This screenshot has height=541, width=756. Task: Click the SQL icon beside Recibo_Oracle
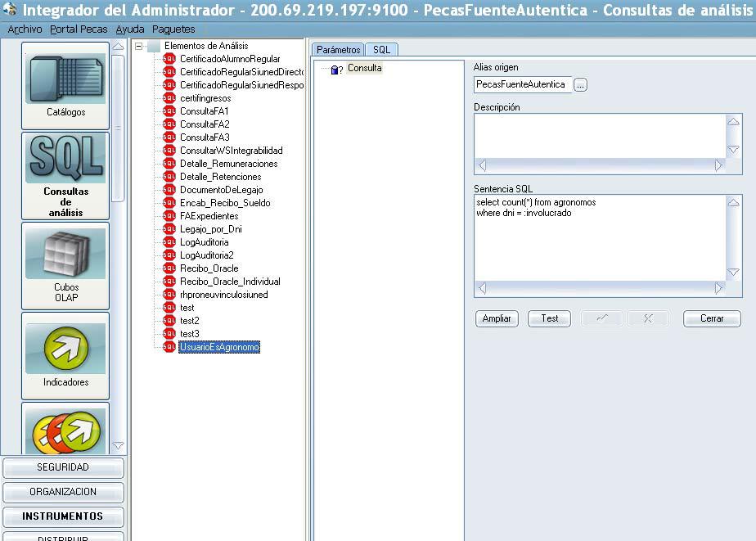(169, 268)
